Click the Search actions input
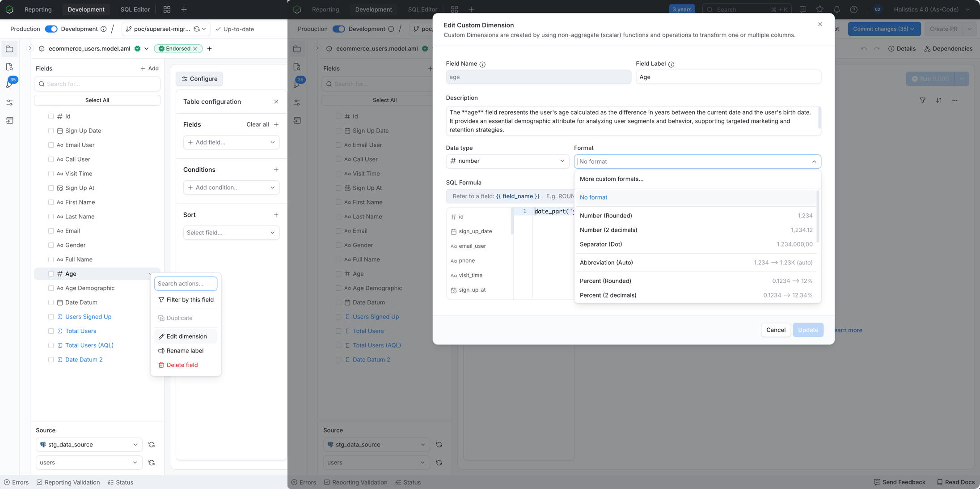This screenshot has height=489, width=980. (x=186, y=284)
